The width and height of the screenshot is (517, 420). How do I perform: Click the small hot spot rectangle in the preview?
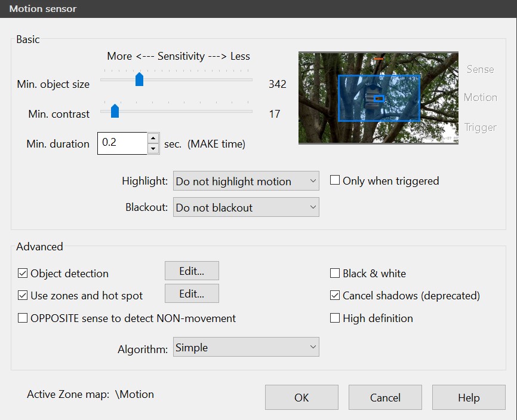pyautogui.click(x=378, y=98)
